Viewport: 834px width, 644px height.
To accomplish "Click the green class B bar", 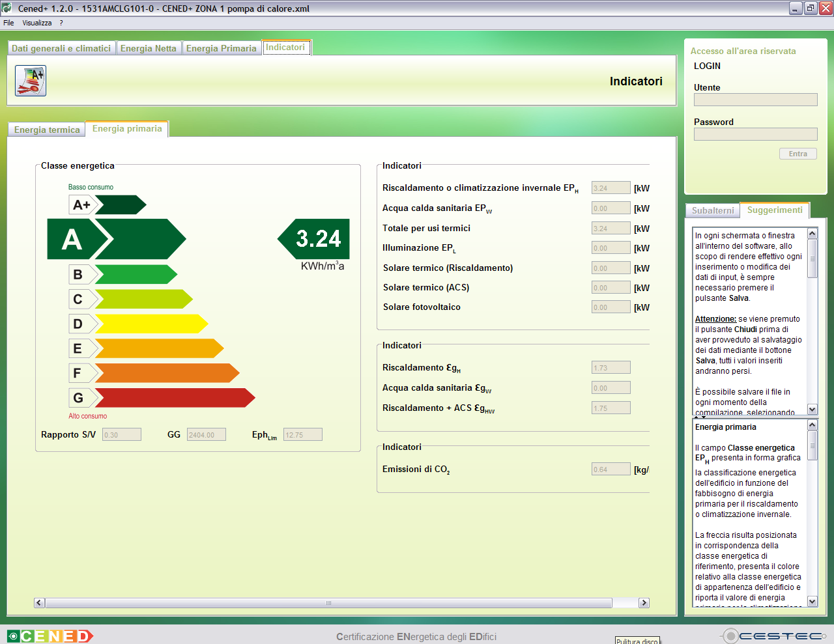I will point(136,274).
